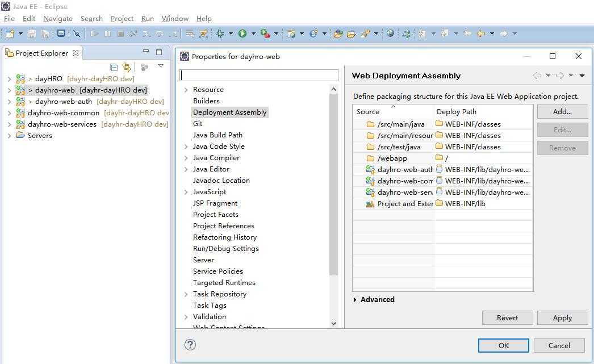Click the properties list vertical scrollbar
Viewport: 594px width, 364px height.
(x=333, y=182)
